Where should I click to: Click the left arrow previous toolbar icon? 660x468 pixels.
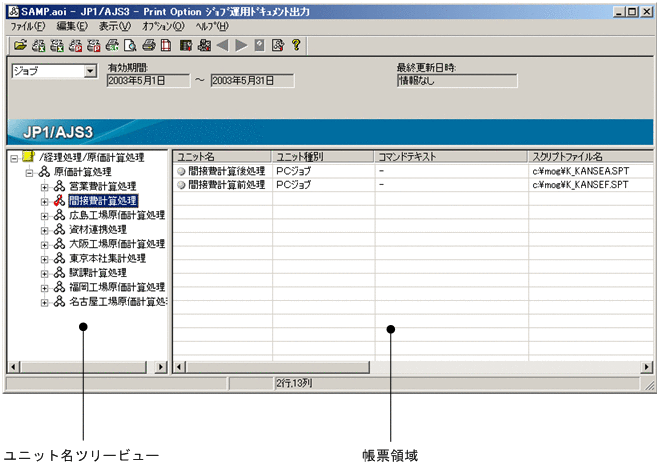pos(223,45)
